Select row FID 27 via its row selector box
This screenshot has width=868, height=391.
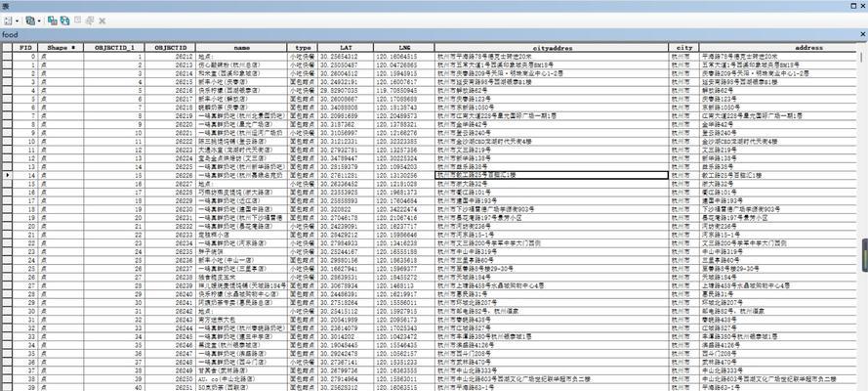(7, 285)
